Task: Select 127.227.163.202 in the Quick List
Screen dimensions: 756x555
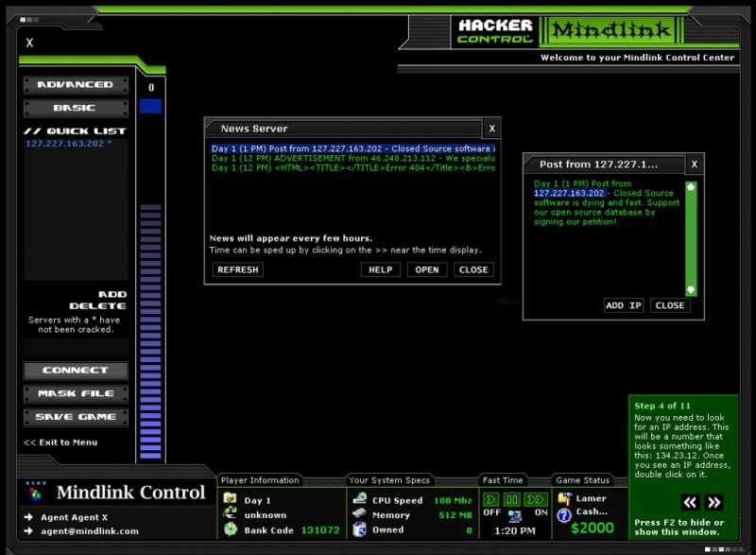Action: (64, 144)
